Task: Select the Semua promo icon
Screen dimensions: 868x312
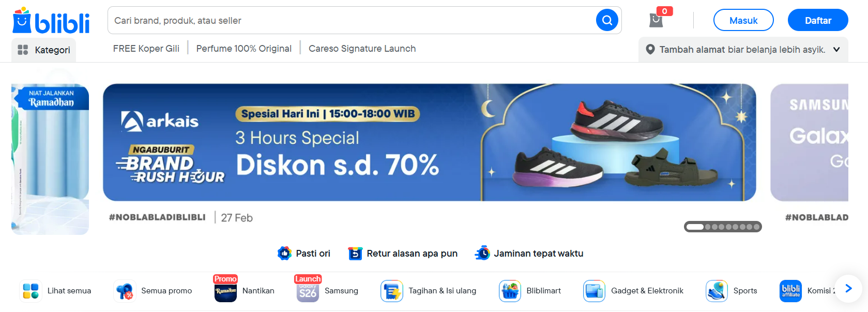Action: point(125,291)
